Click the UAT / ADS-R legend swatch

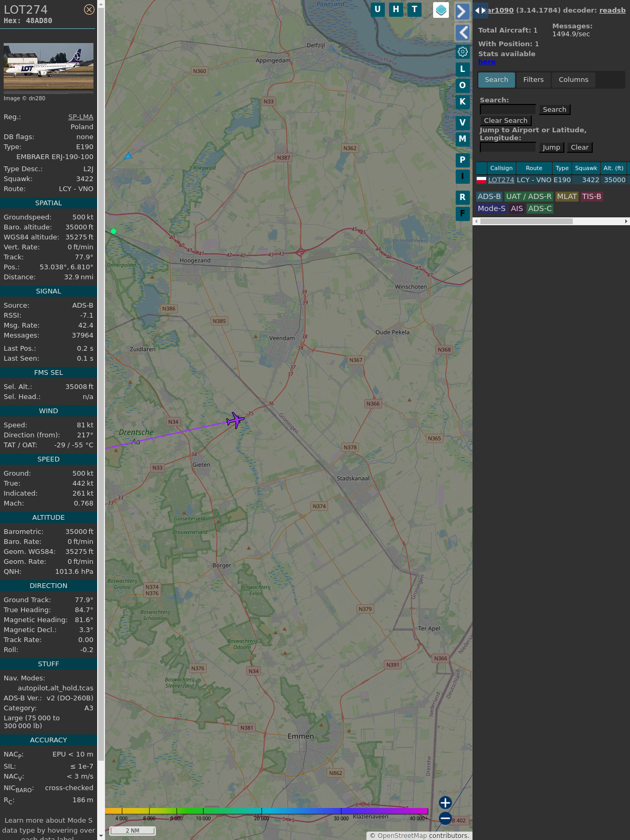point(529,196)
